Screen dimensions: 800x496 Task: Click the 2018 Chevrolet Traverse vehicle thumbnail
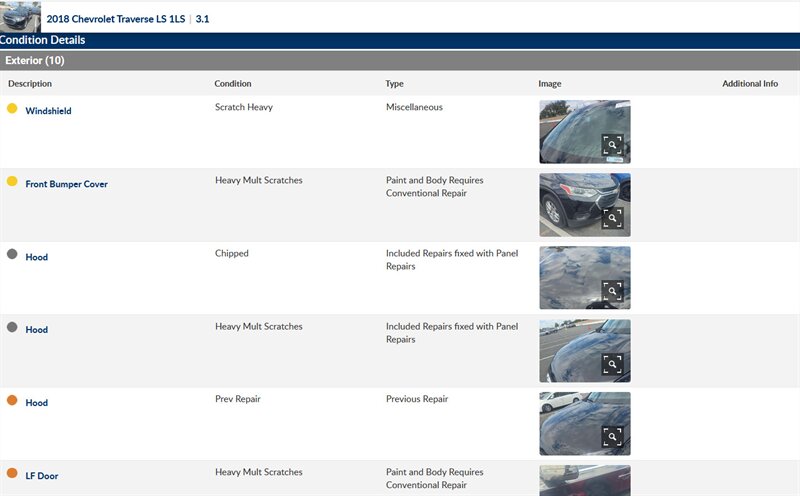pos(21,17)
